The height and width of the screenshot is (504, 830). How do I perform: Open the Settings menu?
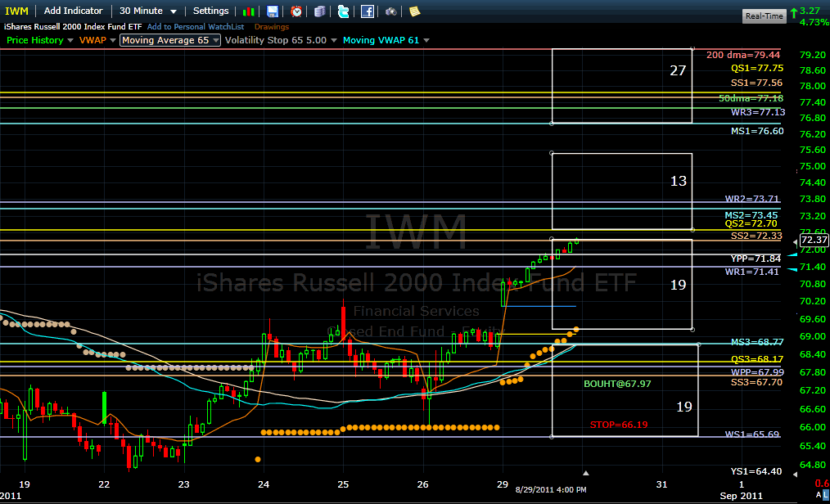coord(210,11)
